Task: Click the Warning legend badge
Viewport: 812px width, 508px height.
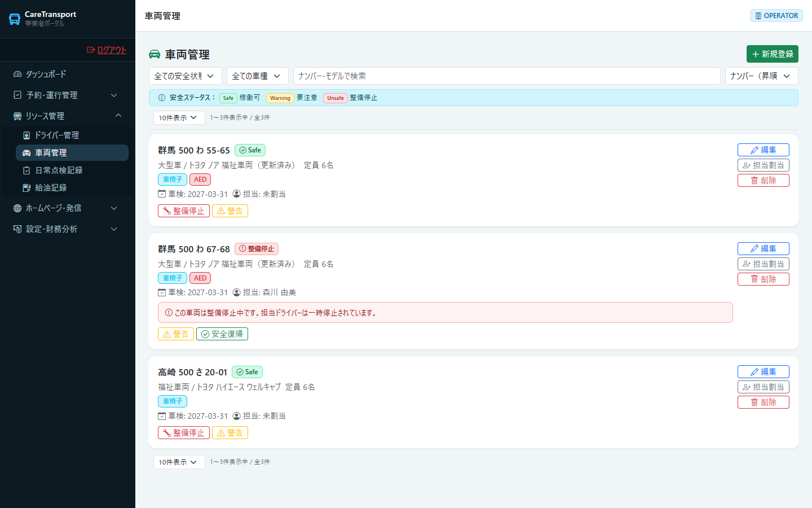Action: pos(280,98)
